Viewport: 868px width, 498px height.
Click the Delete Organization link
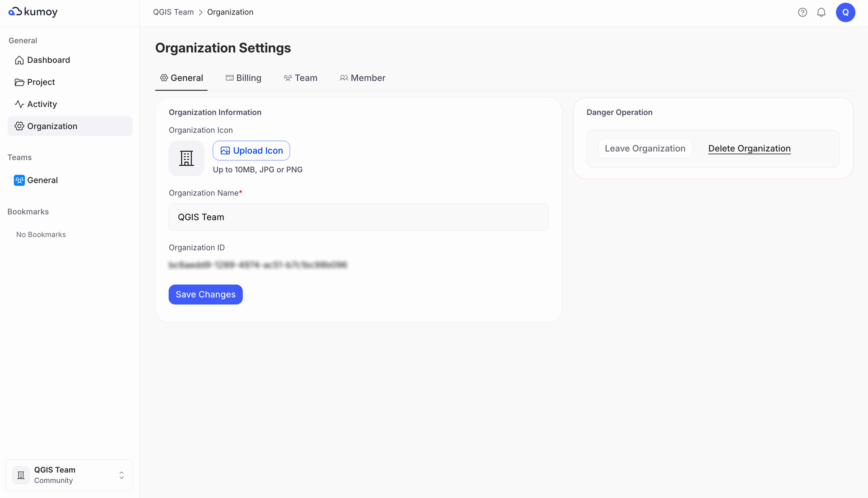[749, 148]
